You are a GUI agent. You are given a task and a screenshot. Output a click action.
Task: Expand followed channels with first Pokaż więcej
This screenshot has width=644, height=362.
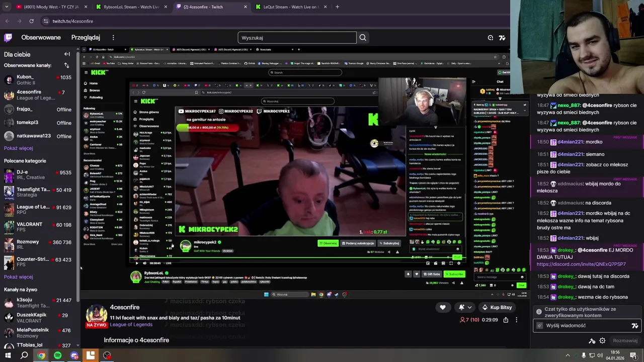[19, 148]
